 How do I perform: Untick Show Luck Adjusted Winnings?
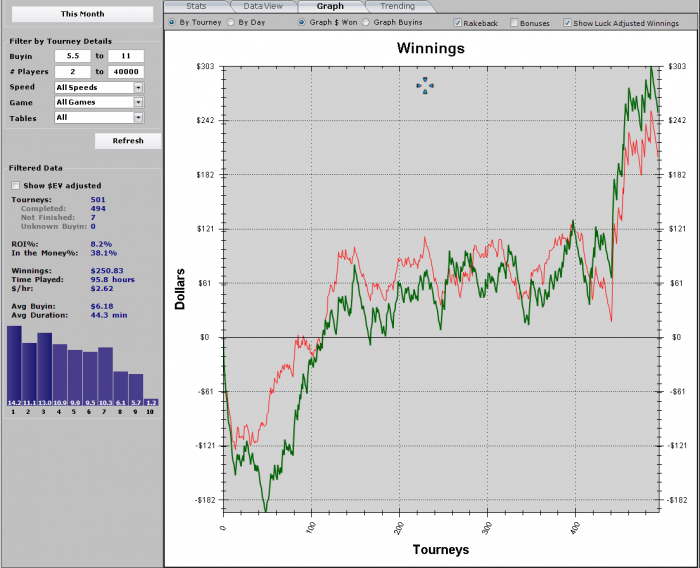(567, 23)
